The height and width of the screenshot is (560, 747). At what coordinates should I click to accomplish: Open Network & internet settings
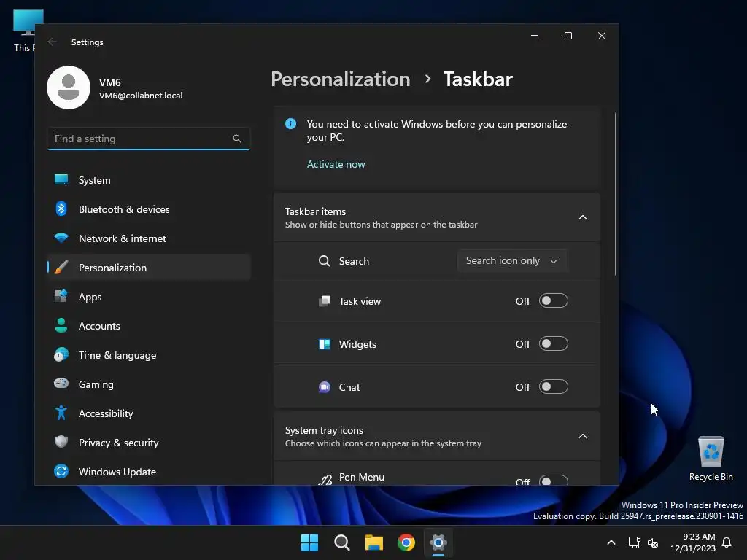tap(149, 238)
